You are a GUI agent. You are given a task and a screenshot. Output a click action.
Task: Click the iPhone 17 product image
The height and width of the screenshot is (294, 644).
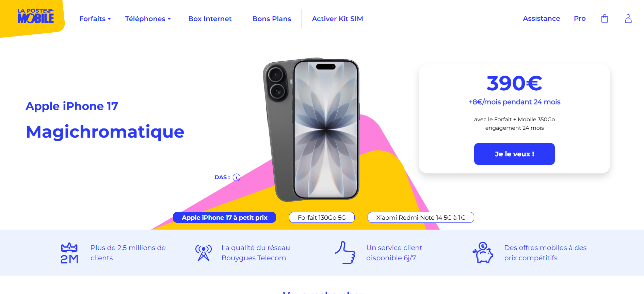(x=311, y=129)
